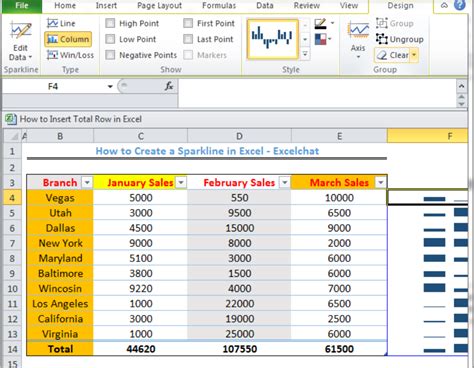Screen dimensions: 474x368
Task: Click March Sales value 10000
Action: click(x=339, y=198)
